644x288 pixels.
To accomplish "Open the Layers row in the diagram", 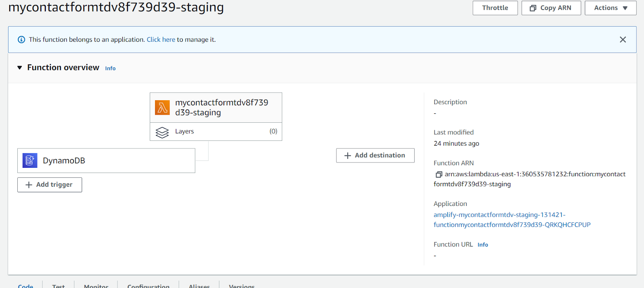I will pos(216,132).
